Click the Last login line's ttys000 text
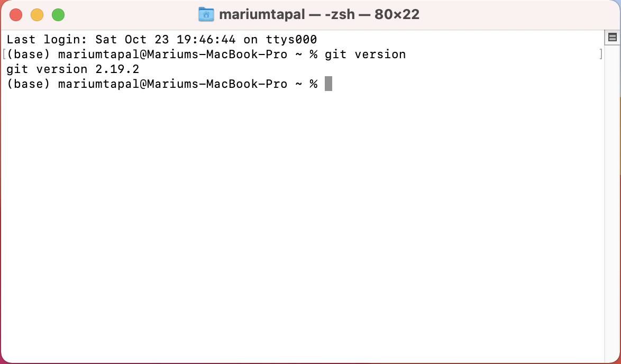Viewport: 621px width, 364px height. pos(291,40)
